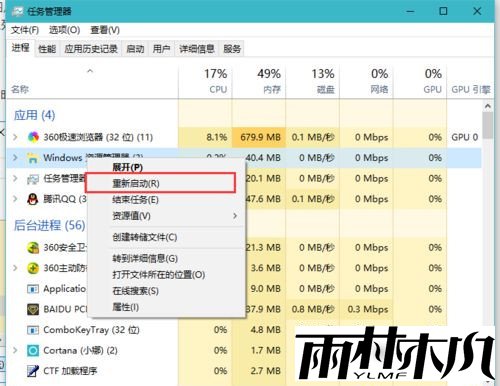The image size is (500, 386).
Task: Switch to the 进程 tab
Action: point(21,48)
